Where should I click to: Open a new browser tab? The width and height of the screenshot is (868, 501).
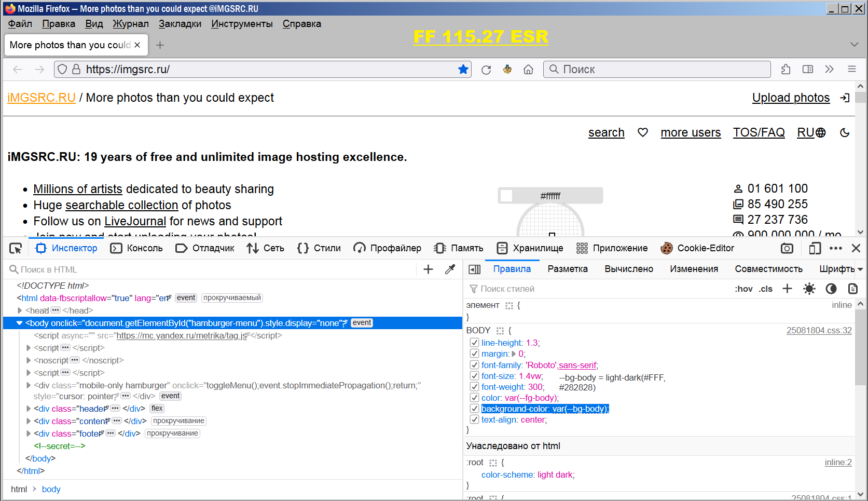click(x=160, y=45)
